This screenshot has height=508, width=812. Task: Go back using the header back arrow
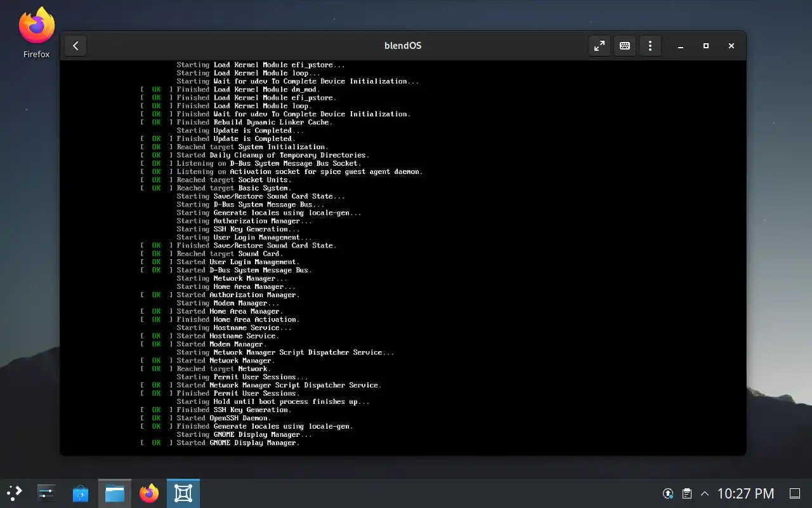(75, 46)
